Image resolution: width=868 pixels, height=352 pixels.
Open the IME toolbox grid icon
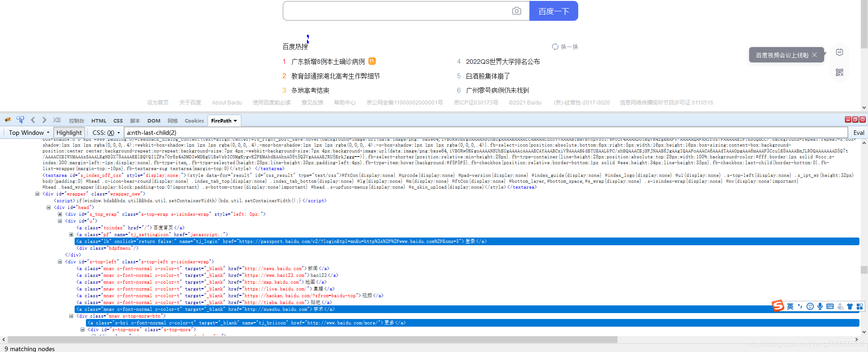[860, 306]
